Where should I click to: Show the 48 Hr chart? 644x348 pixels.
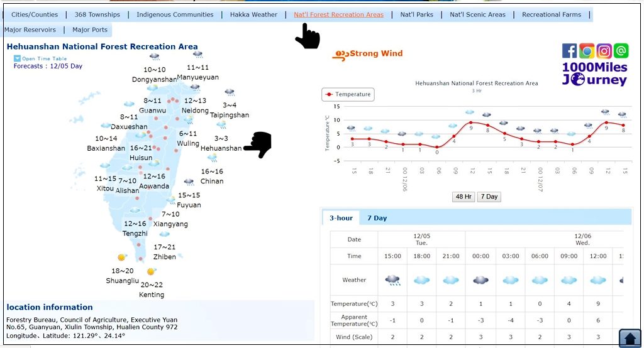[x=464, y=197]
